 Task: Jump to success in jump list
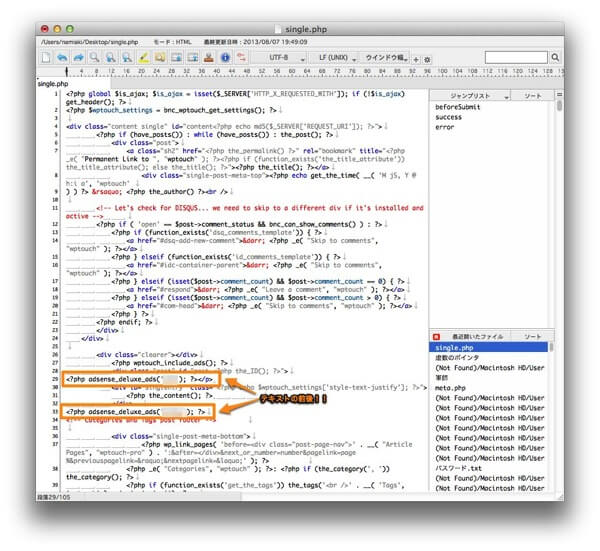(x=448, y=117)
